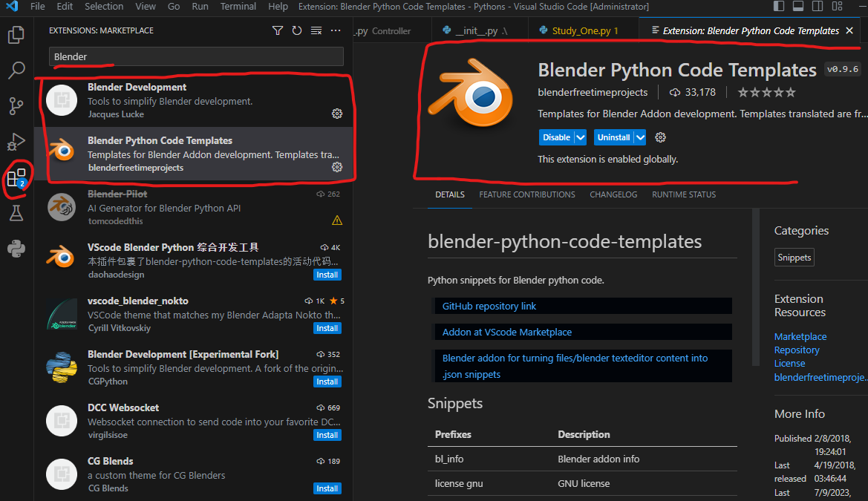Open the Explorer view in activity bar
Viewport: 868px width, 501px height.
click(16, 35)
